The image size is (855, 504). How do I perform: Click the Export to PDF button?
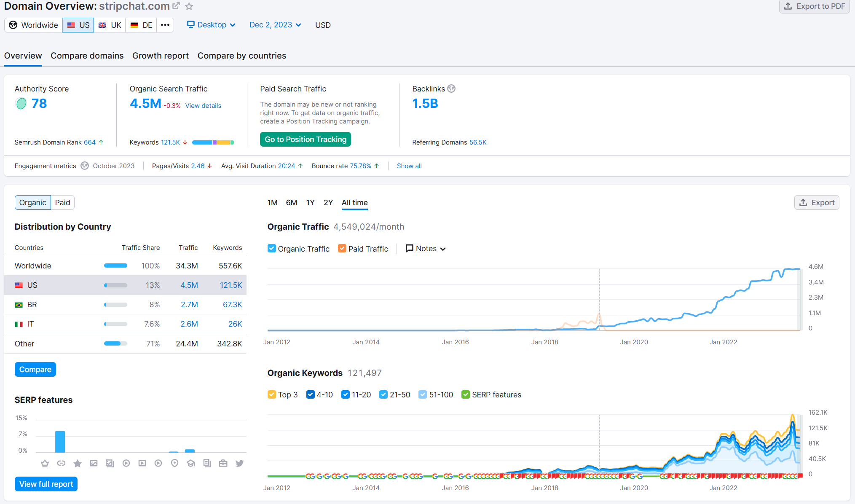[x=815, y=6]
